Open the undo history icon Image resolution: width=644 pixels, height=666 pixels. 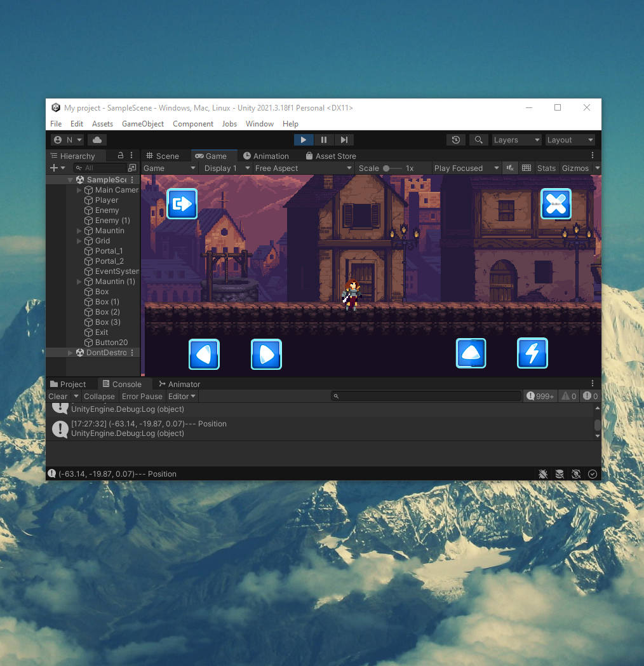[x=456, y=140]
